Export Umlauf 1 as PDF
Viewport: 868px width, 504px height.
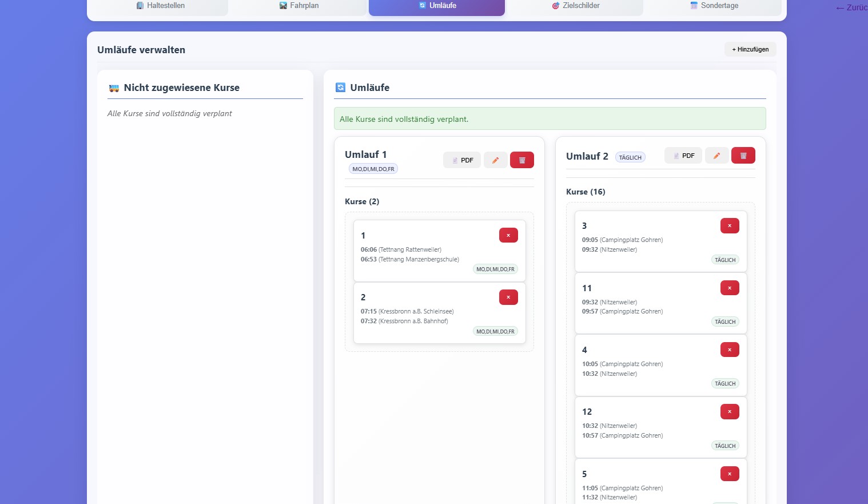point(461,160)
